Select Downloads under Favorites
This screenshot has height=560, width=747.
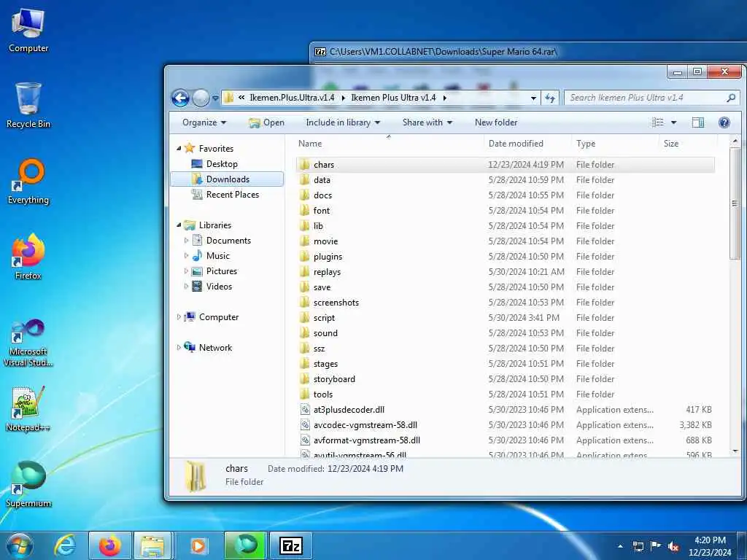coord(228,179)
